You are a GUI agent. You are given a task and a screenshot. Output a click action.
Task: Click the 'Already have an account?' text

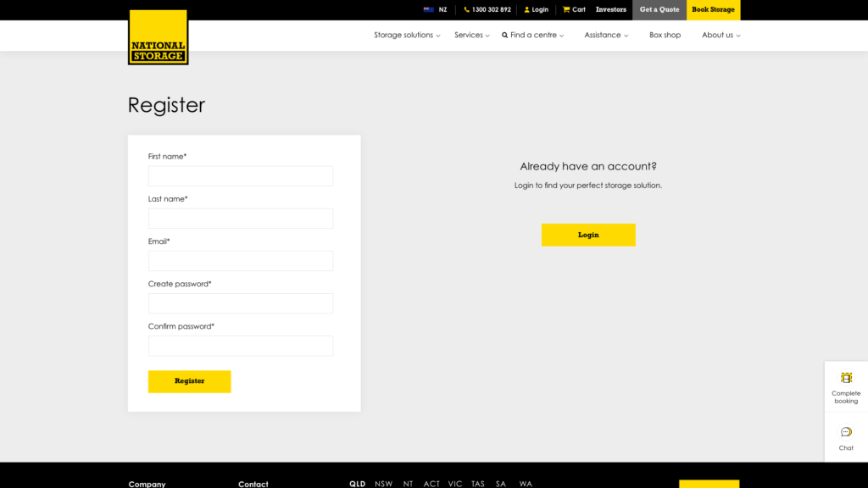coord(588,166)
